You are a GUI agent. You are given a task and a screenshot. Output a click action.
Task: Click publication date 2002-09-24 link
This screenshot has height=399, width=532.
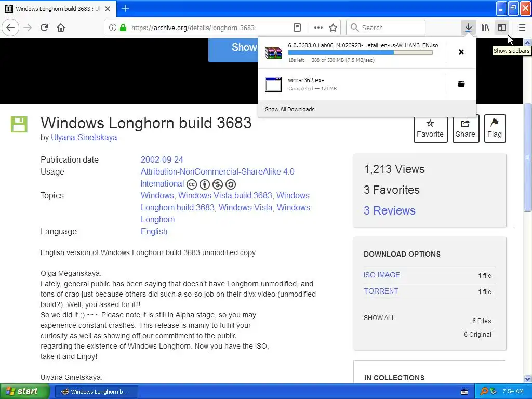(162, 160)
